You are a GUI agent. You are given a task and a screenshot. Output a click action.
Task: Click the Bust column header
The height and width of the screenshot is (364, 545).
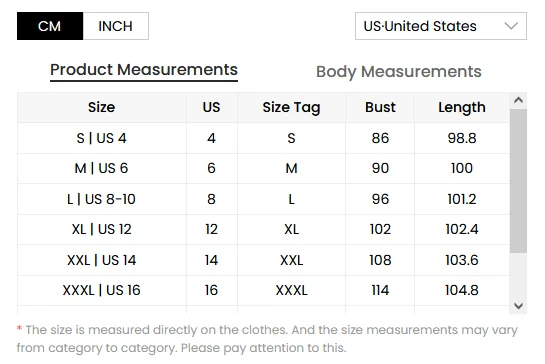[380, 107]
